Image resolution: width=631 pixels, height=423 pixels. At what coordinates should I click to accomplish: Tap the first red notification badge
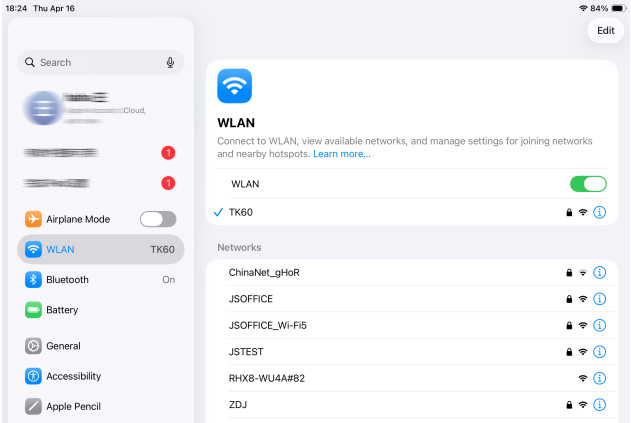pyautogui.click(x=168, y=153)
